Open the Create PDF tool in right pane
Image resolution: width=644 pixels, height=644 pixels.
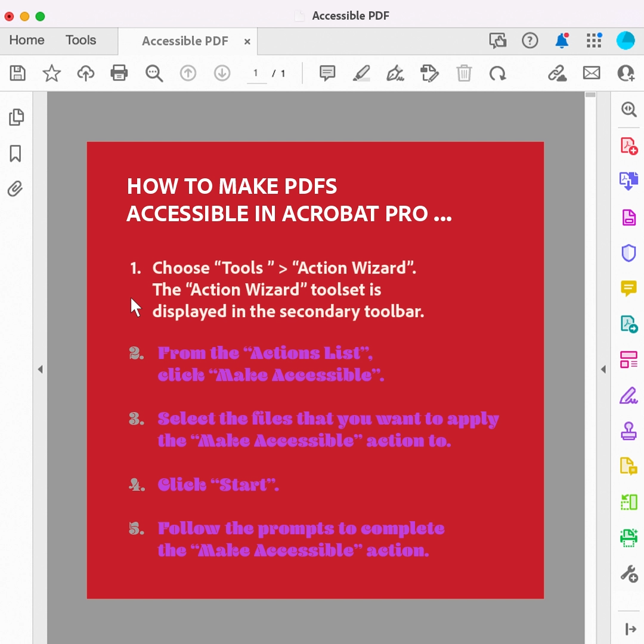(x=628, y=145)
